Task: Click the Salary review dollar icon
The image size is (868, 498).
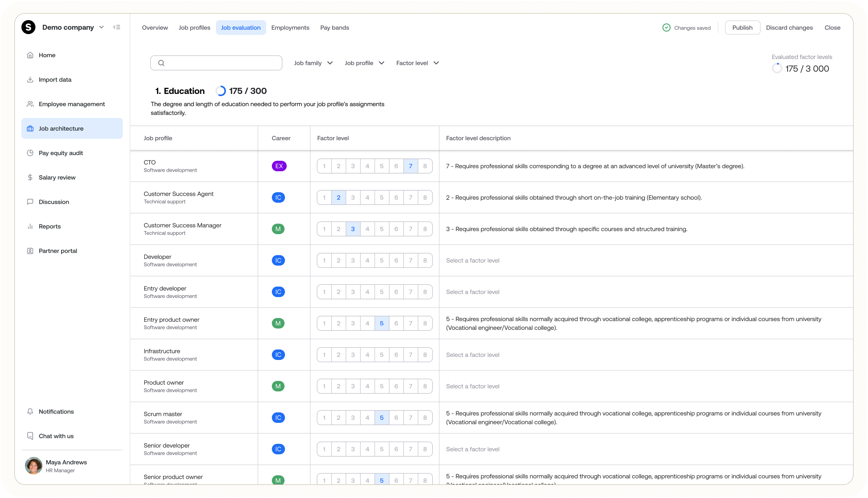Action: tap(30, 177)
